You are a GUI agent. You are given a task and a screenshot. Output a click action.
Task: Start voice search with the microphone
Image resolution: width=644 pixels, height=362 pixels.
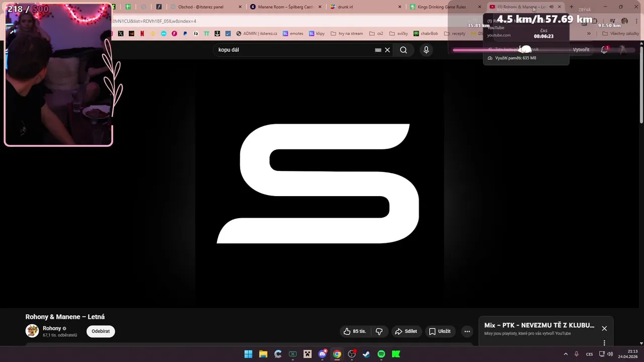[x=426, y=50]
